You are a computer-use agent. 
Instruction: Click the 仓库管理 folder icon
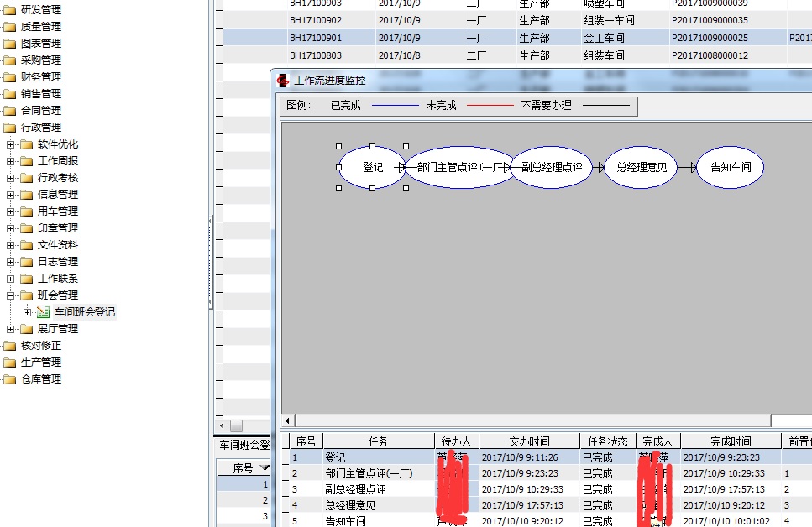(9, 379)
